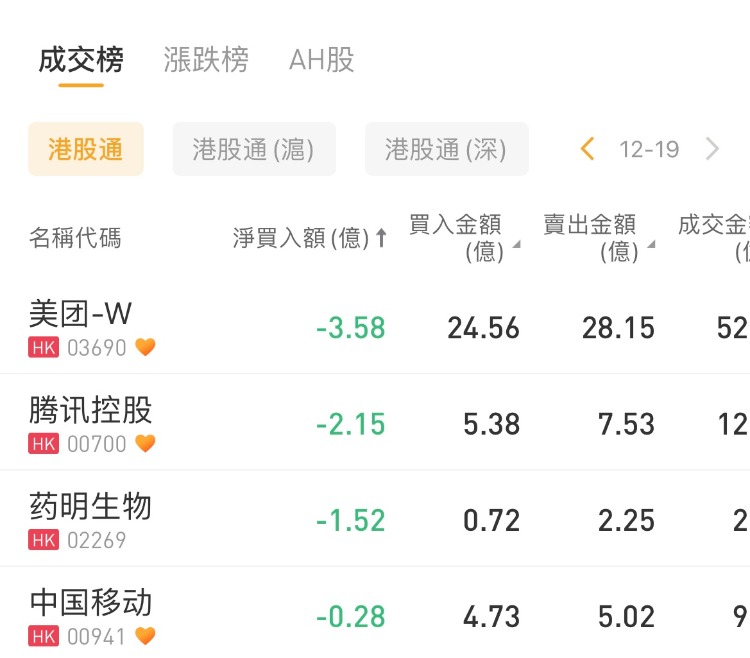The image size is (750, 658).
Task: Switch to the 漲跌榜 tab
Action: (206, 60)
